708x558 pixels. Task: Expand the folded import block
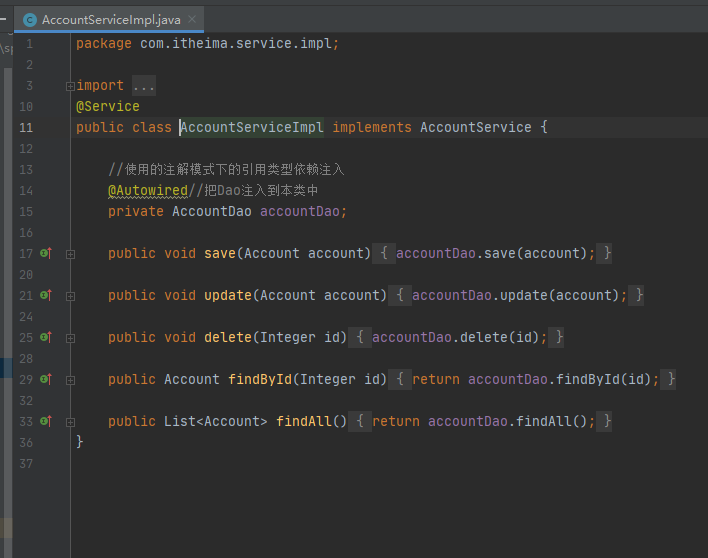coord(70,86)
